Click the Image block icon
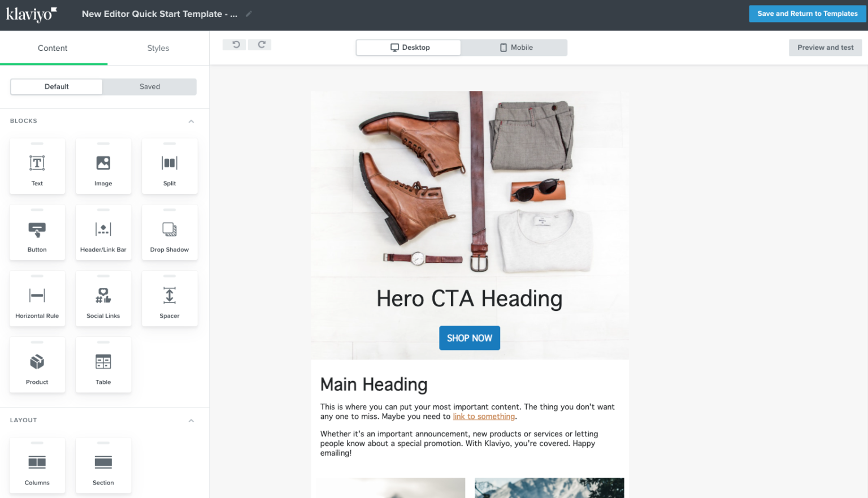The width and height of the screenshot is (868, 498). pyautogui.click(x=103, y=164)
